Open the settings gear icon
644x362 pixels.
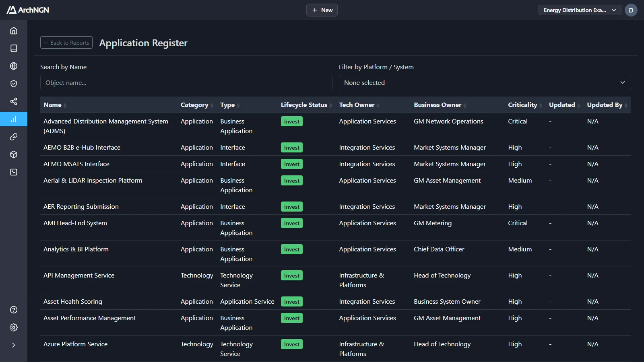click(14, 327)
